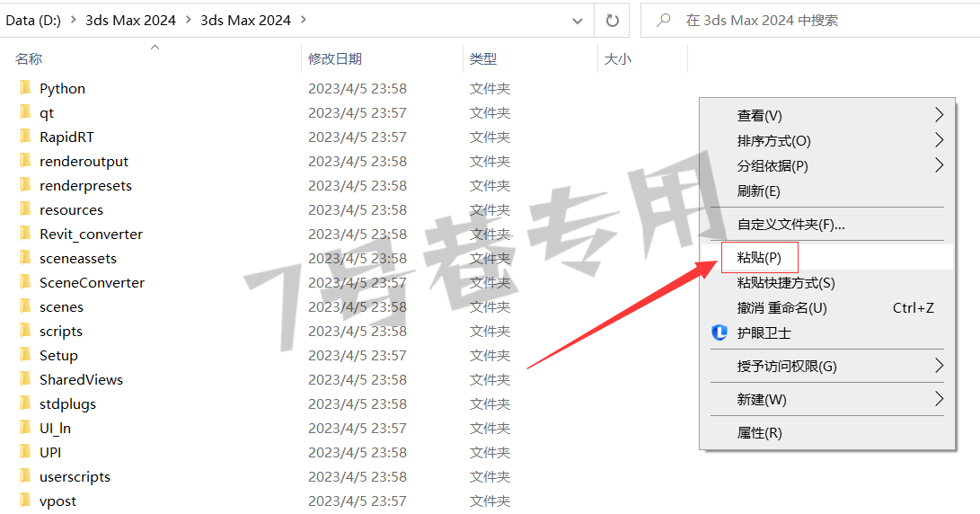Click the Setup folder icon
Image resolution: width=980 pixels, height=514 pixels.
[x=25, y=355]
